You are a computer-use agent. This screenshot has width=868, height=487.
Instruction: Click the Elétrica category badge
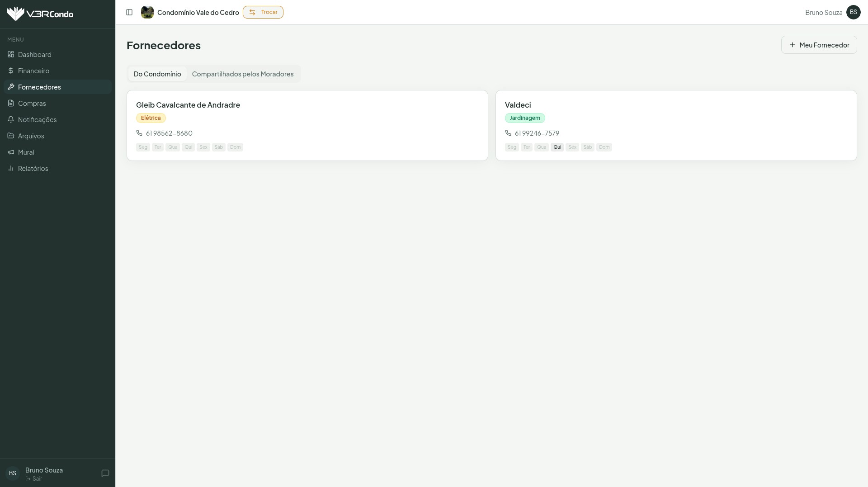[151, 118]
